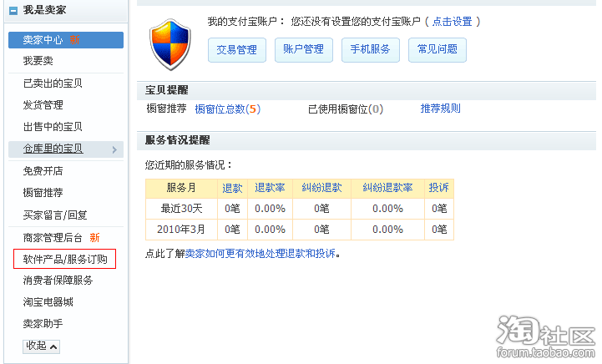Collapse the 我是卖家 section minus icon
602x364 pixels.
click(13, 10)
